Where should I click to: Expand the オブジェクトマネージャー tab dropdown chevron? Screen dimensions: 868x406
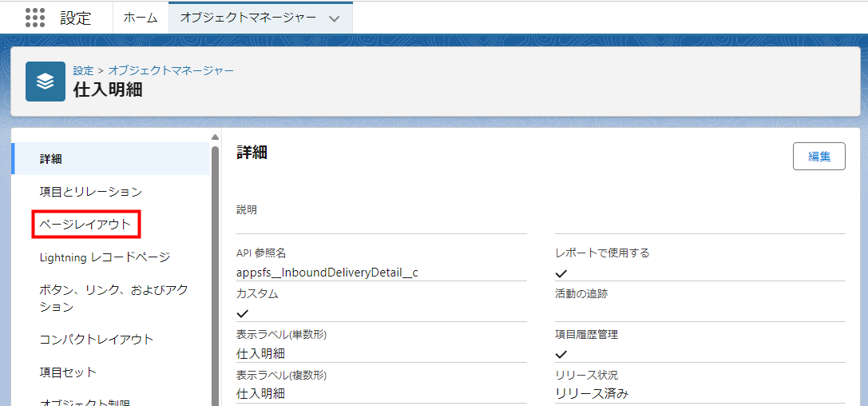tap(334, 18)
